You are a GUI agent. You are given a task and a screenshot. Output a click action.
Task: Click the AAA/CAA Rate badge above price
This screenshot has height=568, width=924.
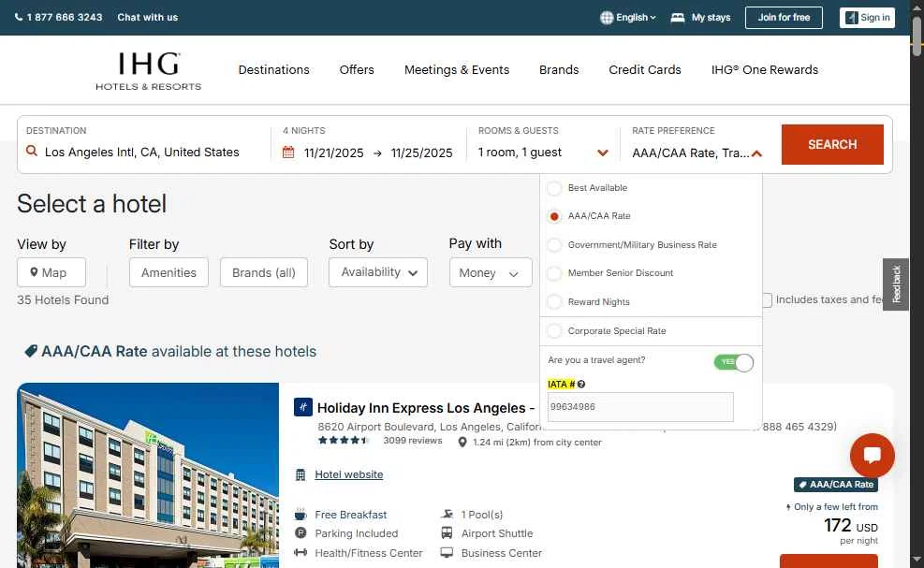tap(836, 485)
